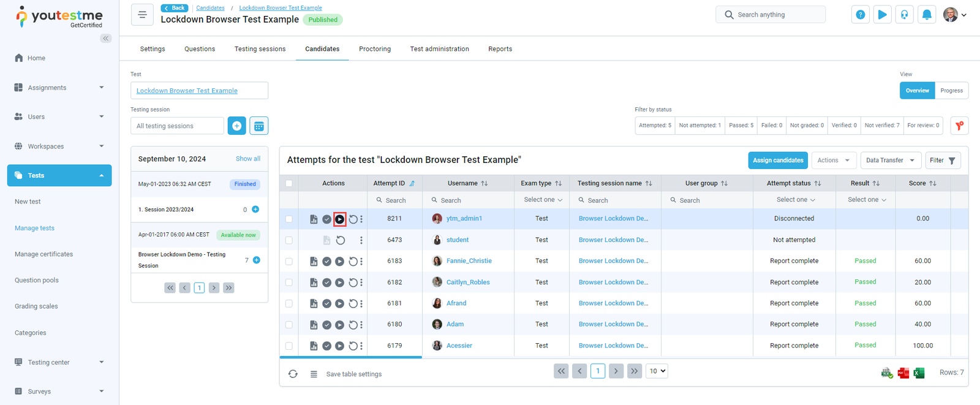Open the Data Transfer dropdown

coord(890,161)
